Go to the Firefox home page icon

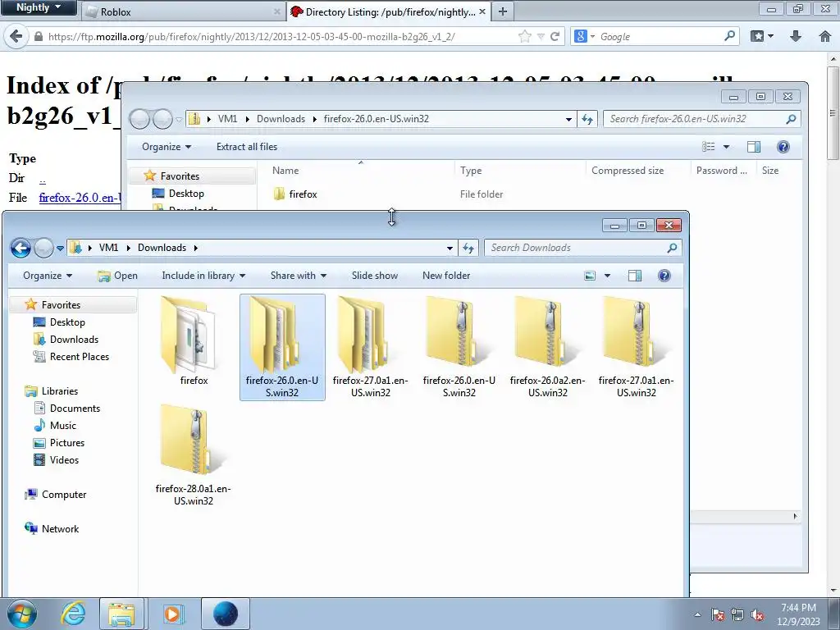pos(825,36)
